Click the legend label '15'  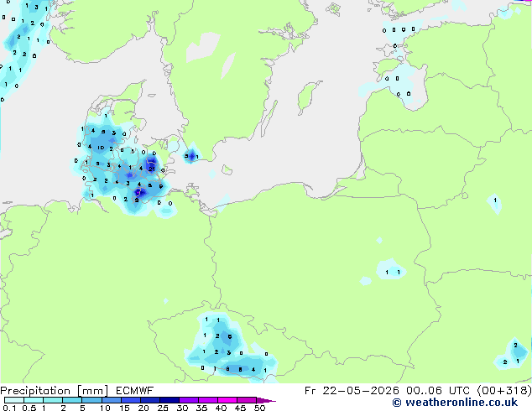(x=124, y=408)
